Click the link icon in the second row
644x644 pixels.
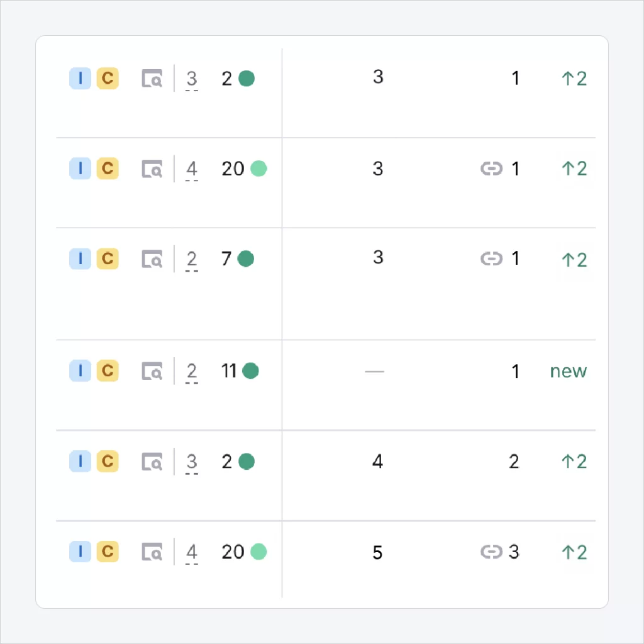point(492,169)
